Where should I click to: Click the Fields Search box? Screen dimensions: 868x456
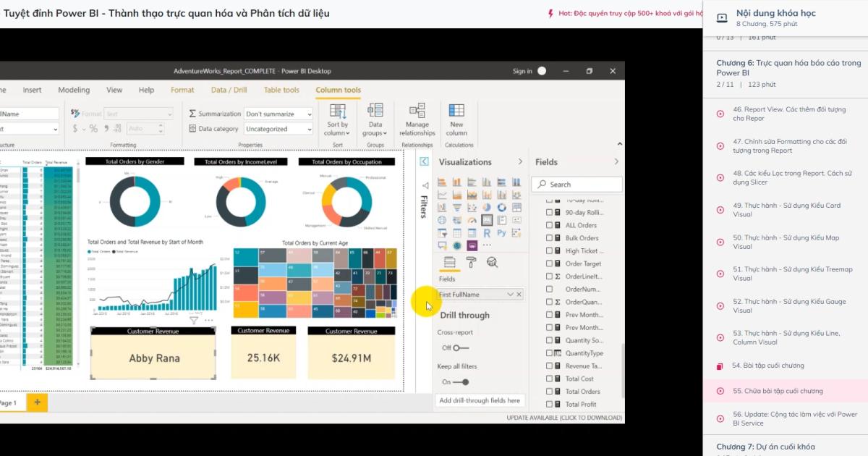pyautogui.click(x=577, y=185)
